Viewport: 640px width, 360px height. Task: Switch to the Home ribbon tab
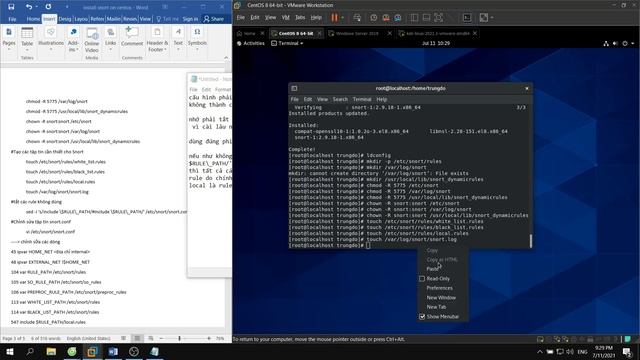click(33, 19)
